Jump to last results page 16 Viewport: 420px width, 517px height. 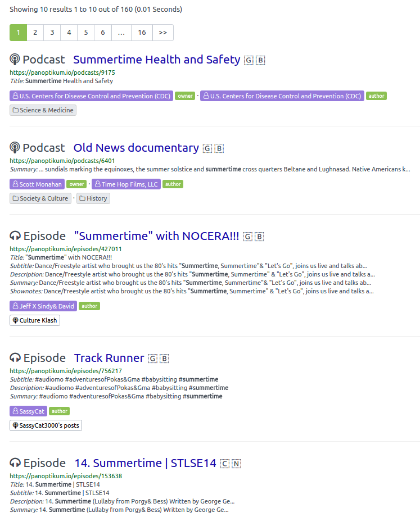[x=142, y=33]
